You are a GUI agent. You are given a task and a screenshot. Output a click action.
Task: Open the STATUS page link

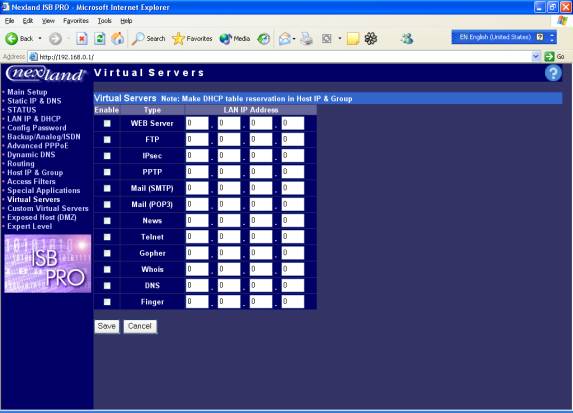(22, 110)
